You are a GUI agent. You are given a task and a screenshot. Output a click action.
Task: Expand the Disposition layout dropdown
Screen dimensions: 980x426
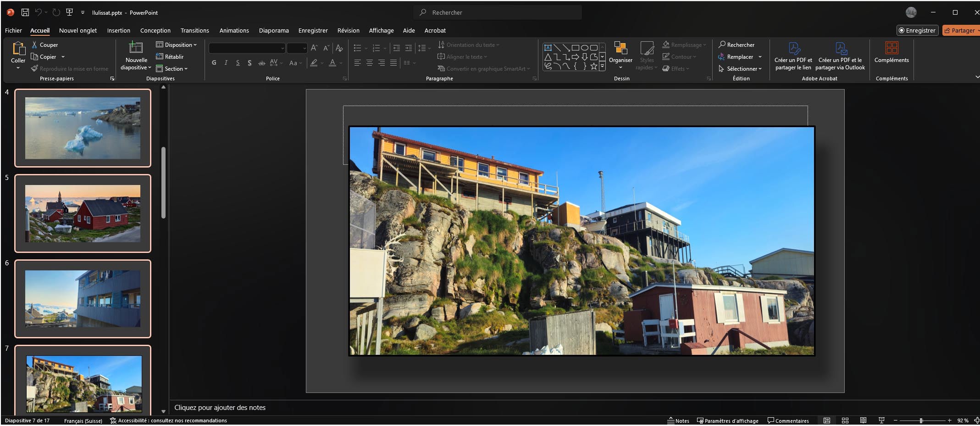tap(177, 45)
